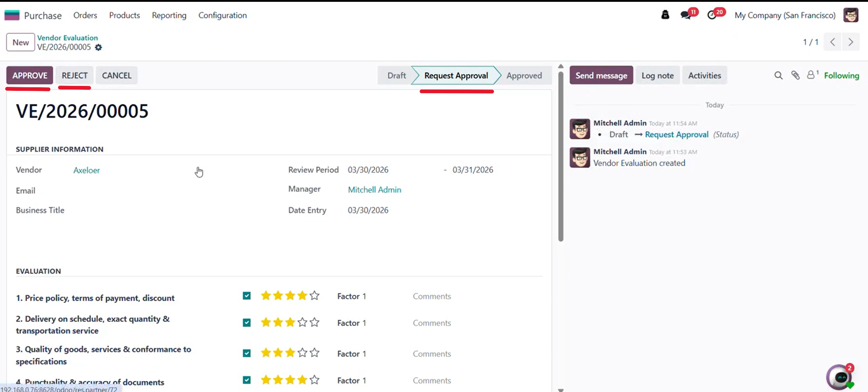Open the chat bubble widget with badge 2
Image resolution: width=868 pixels, height=392 pixels.
tap(840, 377)
